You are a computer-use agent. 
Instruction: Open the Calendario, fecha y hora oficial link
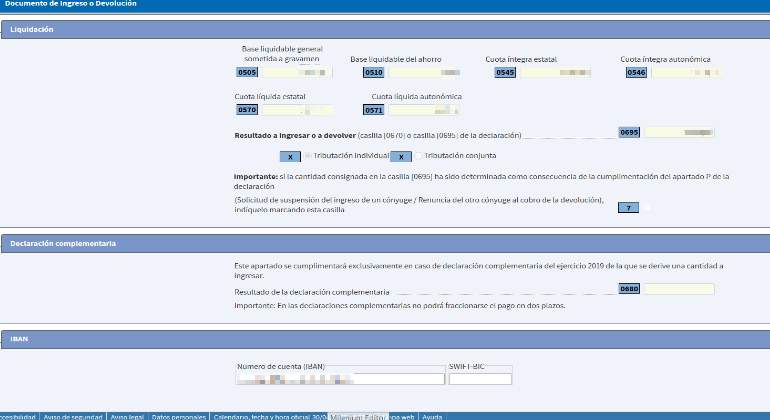point(270,417)
